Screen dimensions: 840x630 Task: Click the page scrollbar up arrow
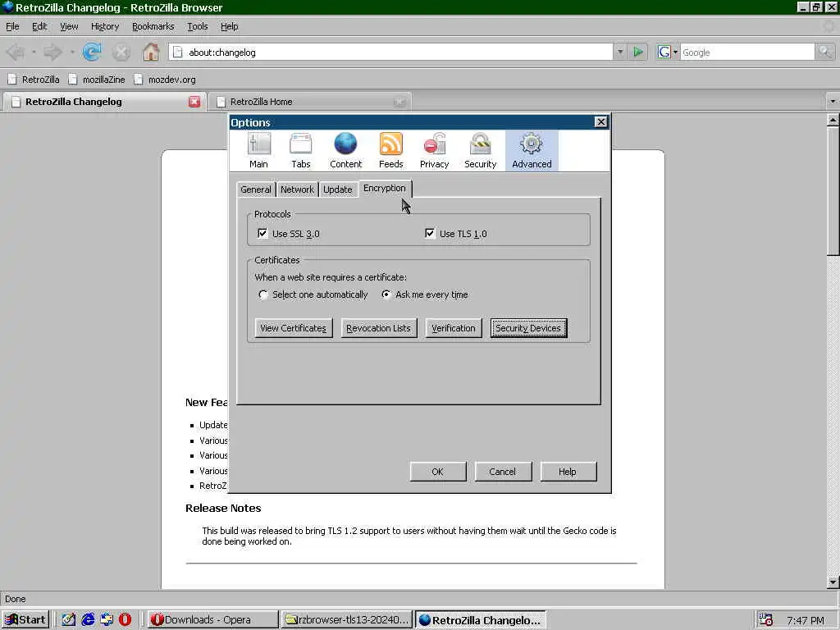click(x=833, y=121)
